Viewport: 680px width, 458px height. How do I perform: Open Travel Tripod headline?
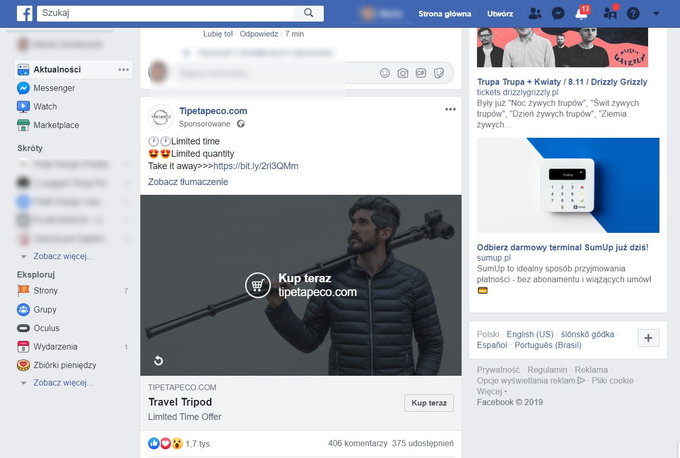[x=180, y=402]
